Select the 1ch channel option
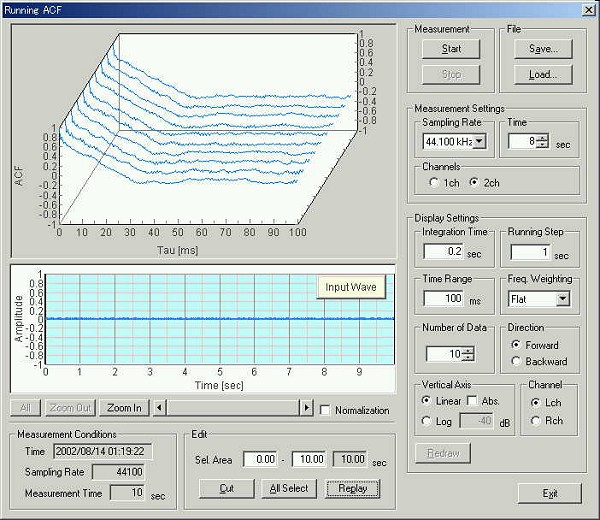Screen dimensions: 600x520 (x=433, y=182)
